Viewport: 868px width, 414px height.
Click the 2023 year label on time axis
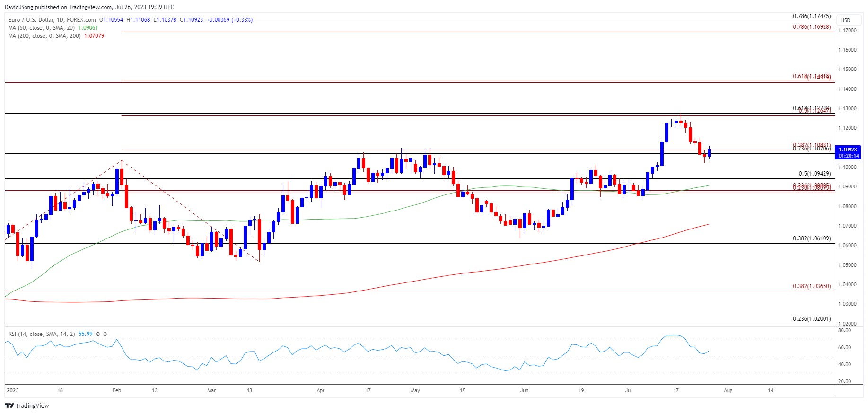pyautogui.click(x=13, y=390)
